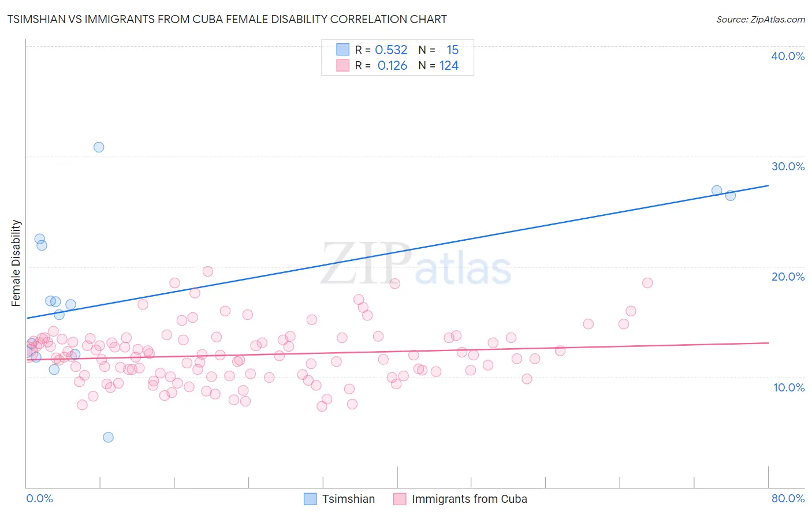
Task: Select the Tsimshian legend label
Action: [x=348, y=499]
